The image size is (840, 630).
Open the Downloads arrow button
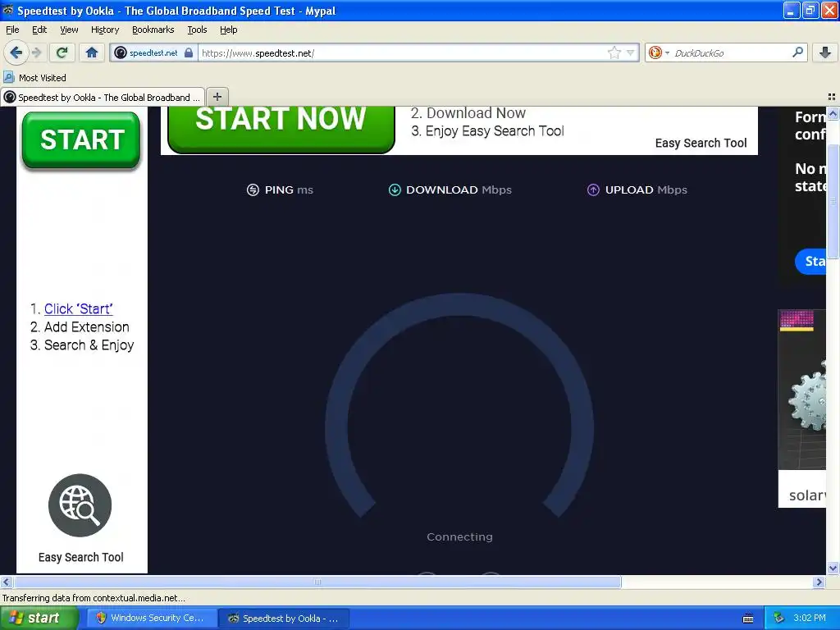[x=825, y=52]
